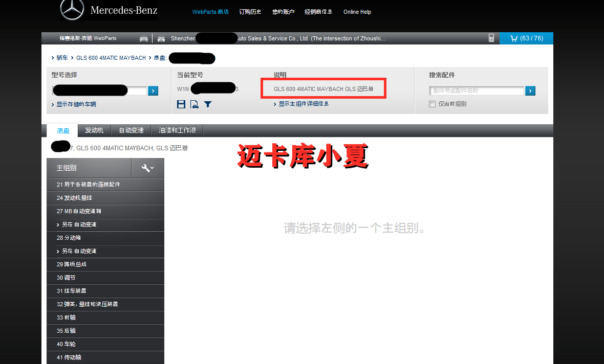
Task: Open the wrench tools dropdown beside 主组别
Action: (x=147, y=168)
